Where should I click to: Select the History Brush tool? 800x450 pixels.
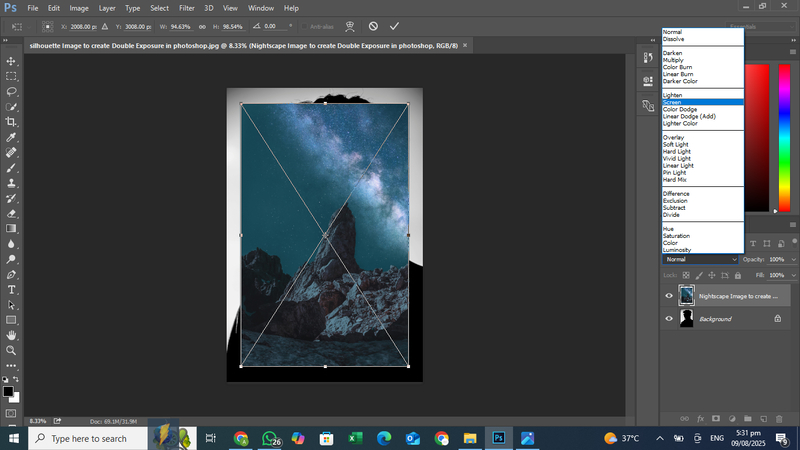(11, 198)
